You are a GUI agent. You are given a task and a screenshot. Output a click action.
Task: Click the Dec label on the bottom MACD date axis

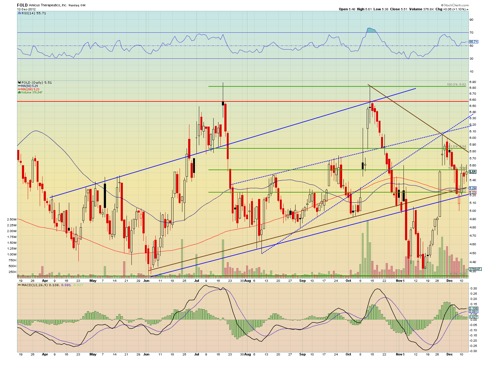pyautogui.click(x=449, y=354)
